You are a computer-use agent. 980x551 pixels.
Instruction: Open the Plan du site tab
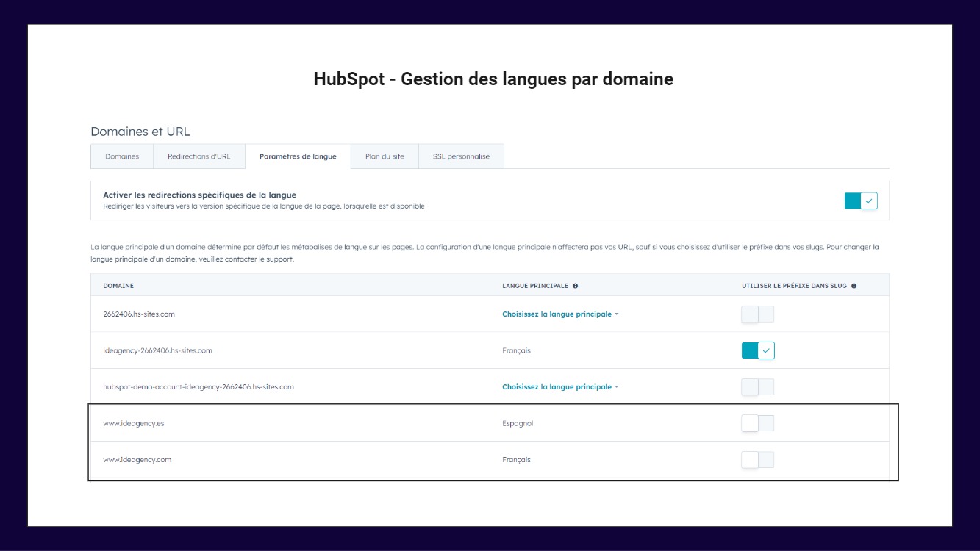[385, 156]
